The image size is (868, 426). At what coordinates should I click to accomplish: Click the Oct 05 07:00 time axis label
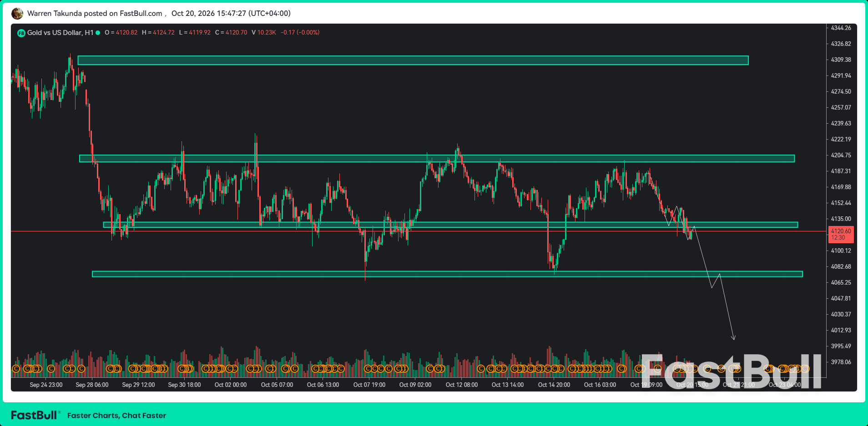tap(277, 385)
